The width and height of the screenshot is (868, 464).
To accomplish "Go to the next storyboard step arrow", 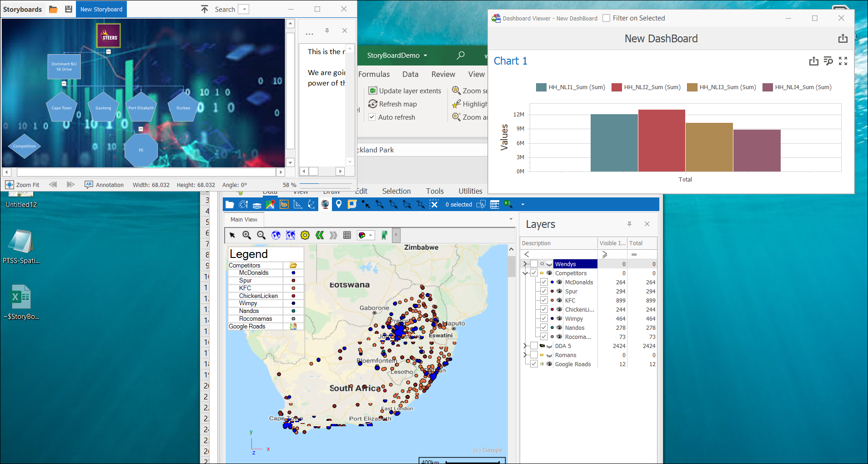I will (x=70, y=185).
